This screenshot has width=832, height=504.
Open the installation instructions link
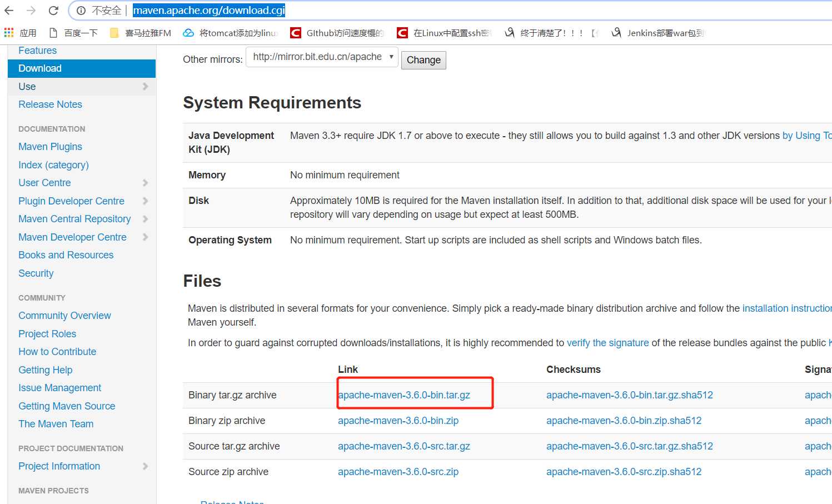tap(787, 308)
